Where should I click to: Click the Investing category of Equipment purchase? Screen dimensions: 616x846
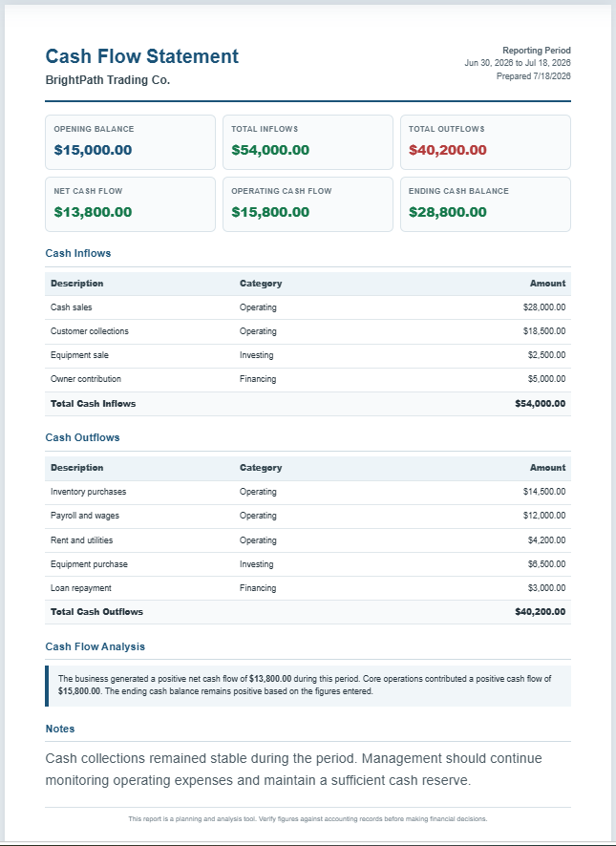tap(257, 563)
